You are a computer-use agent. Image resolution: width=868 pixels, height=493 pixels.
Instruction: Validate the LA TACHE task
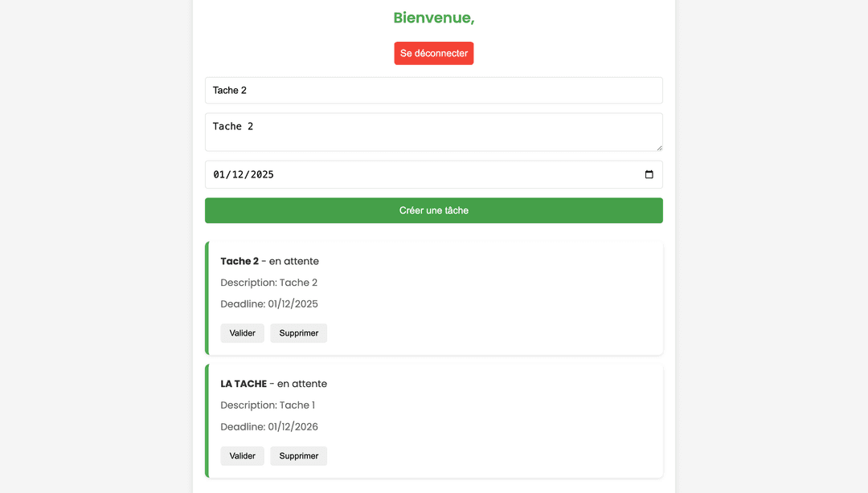242,456
